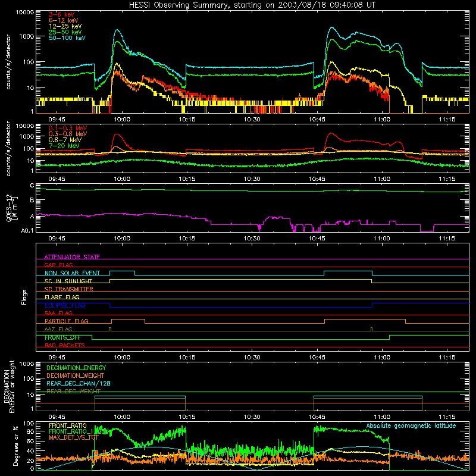Select the PARTICLE_FLAG label

[67, 321]
